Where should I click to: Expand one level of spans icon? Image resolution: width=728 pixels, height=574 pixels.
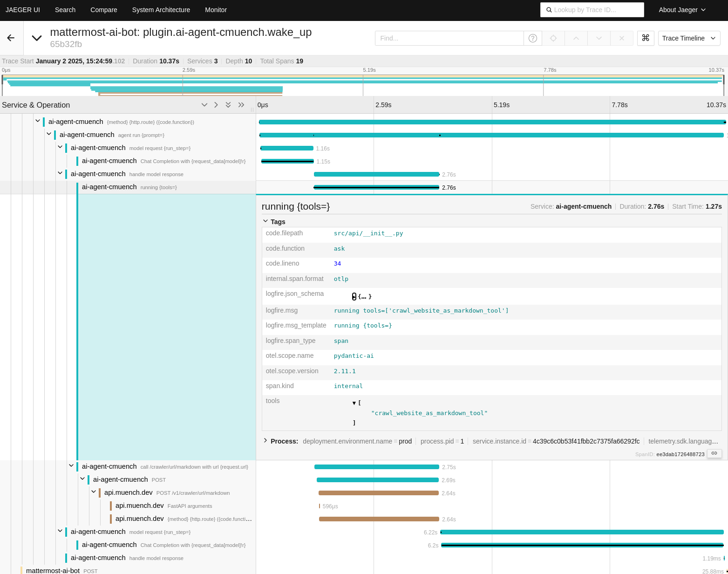coord(216,105)
